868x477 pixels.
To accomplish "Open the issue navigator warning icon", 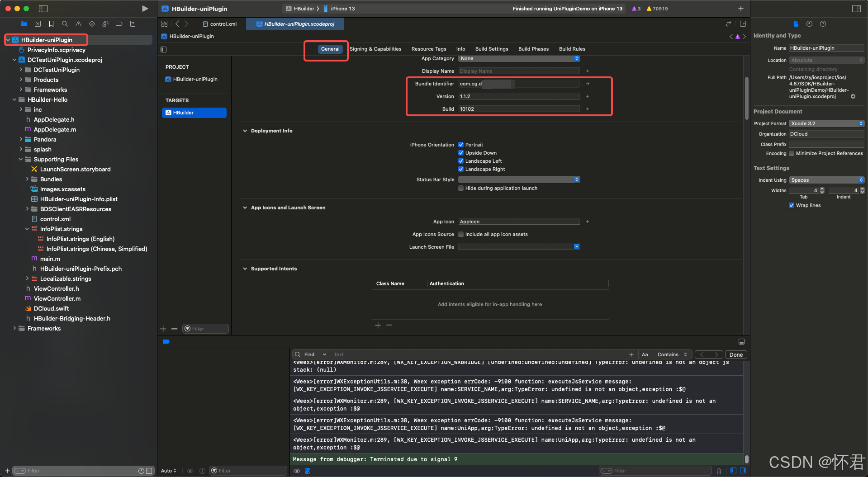I will tap(78, 24).
